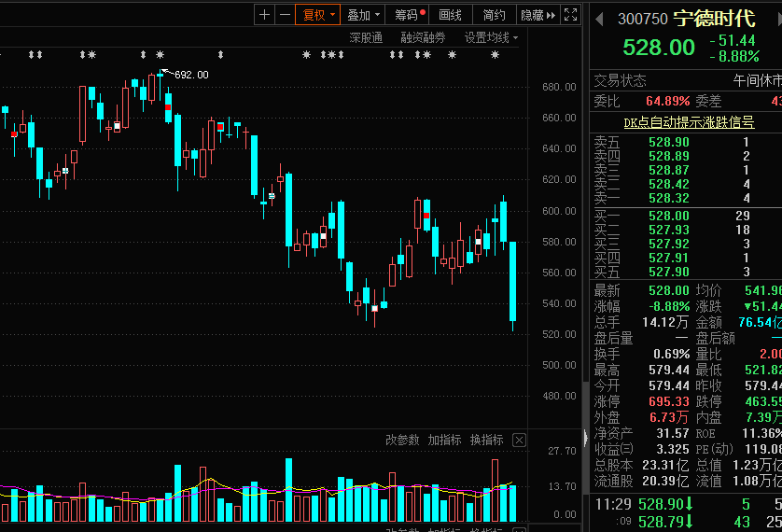Toggle the 画线 drawing tools

(451, 14)
